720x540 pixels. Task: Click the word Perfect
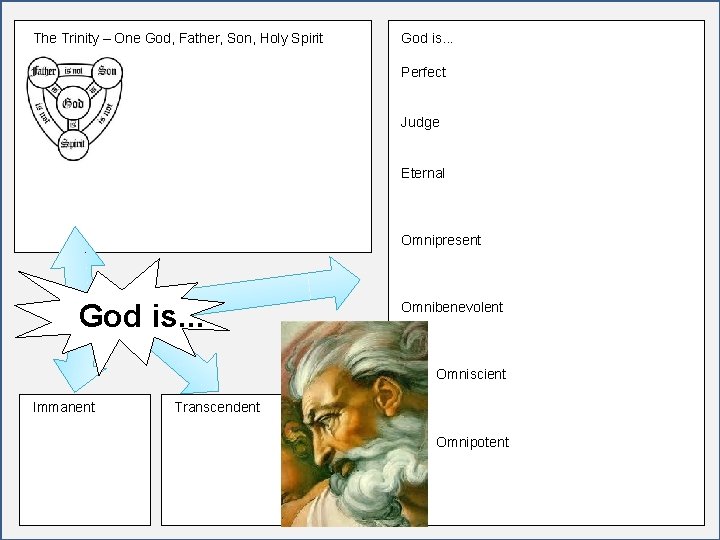423,72
